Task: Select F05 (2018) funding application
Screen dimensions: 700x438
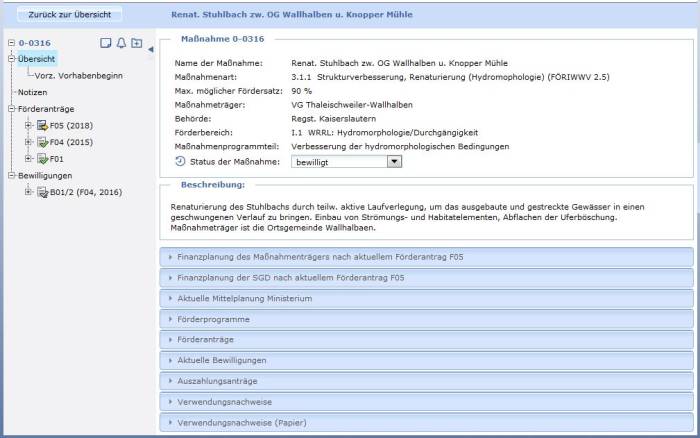Action: pyautogui.click(x=71, y=125)
